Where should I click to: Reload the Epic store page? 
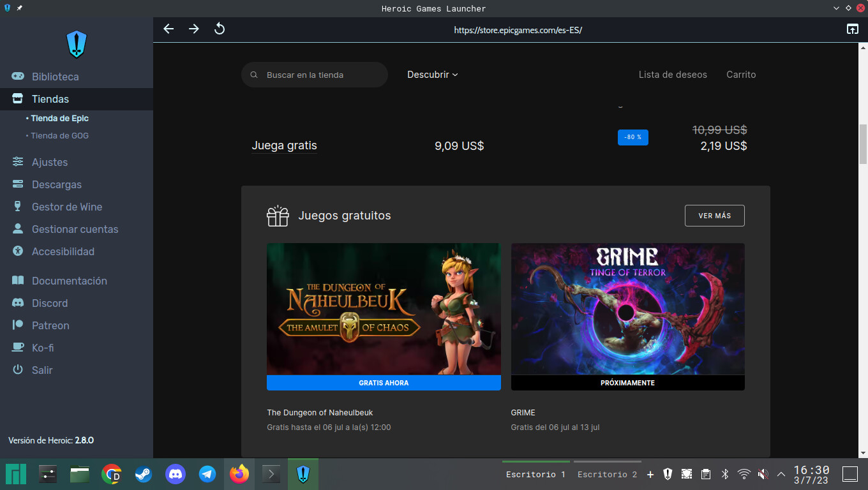220,29
